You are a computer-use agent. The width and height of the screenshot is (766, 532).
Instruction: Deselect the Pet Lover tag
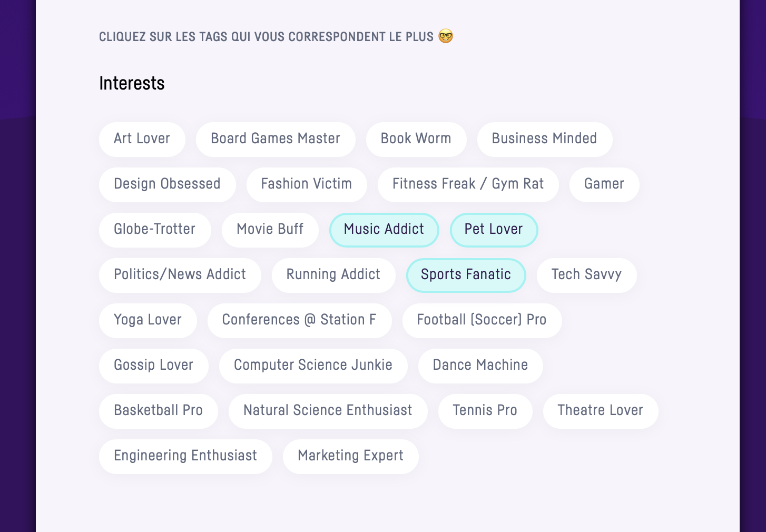tap(494, 230)
